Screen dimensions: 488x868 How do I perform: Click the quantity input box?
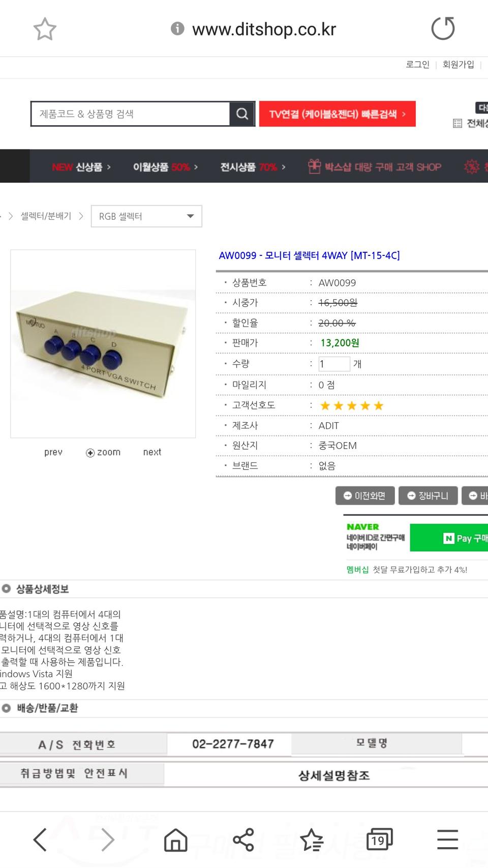click(x=334, y=364)
